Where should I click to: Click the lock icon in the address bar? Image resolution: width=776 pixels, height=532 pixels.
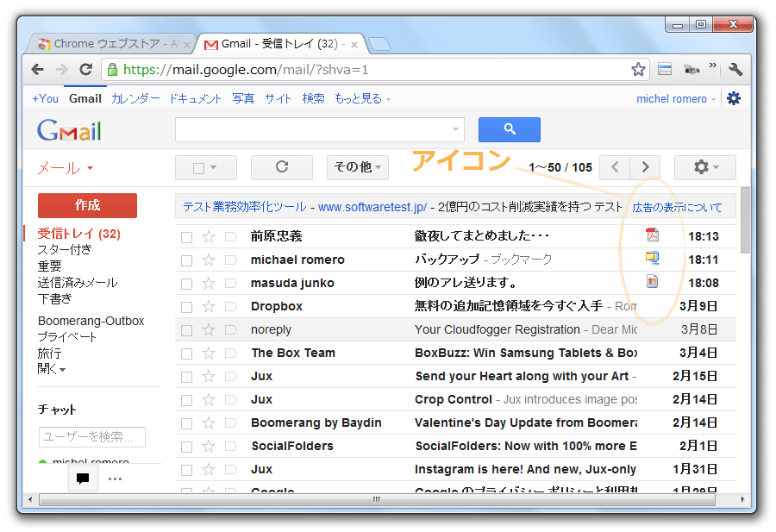point(112,70)
